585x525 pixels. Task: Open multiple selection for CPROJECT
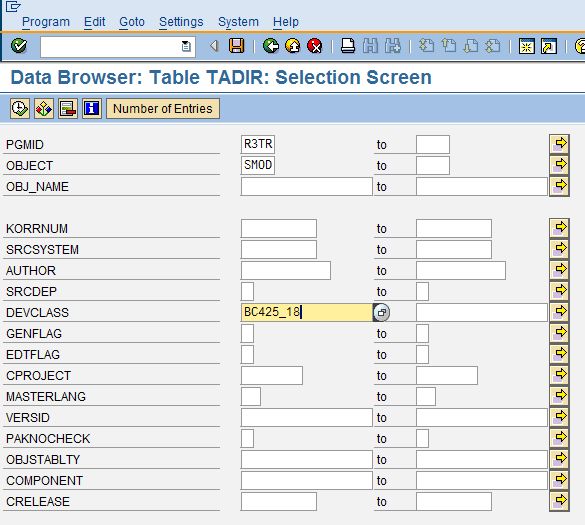click(559, 375)
